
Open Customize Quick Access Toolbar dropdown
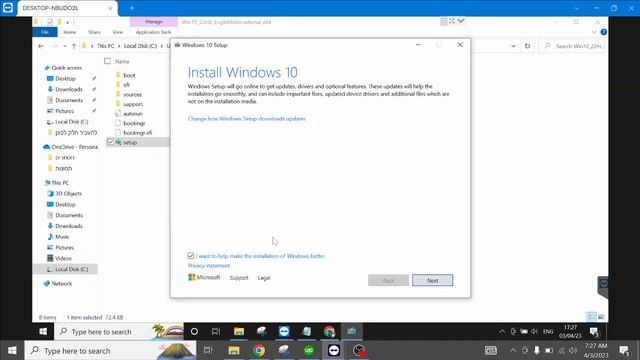click(x=68, y=22)
